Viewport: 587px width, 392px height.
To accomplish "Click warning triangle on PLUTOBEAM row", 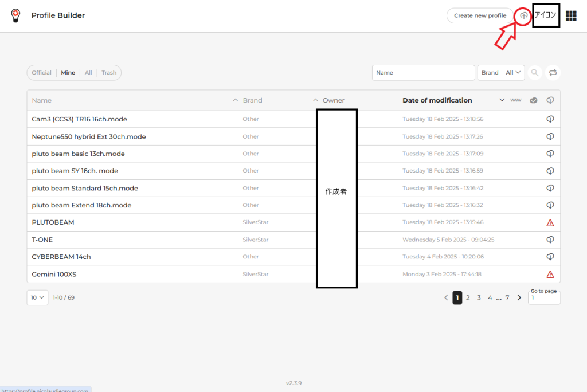I will click(550, 223).
